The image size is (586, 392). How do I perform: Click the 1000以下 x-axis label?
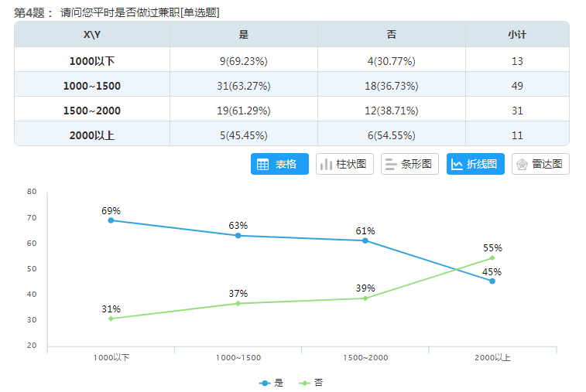111,358
